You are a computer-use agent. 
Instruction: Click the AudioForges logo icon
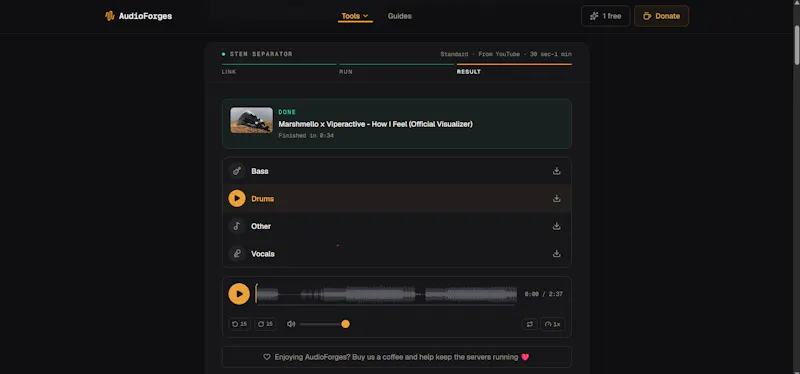tap(110, 16)
